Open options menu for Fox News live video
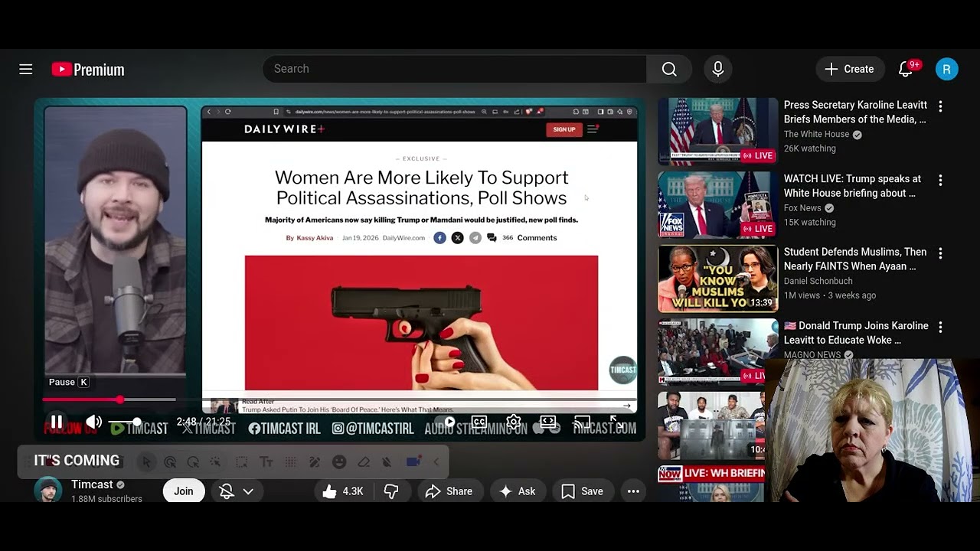Screen dimensions: 980x551 pos(940,180)
